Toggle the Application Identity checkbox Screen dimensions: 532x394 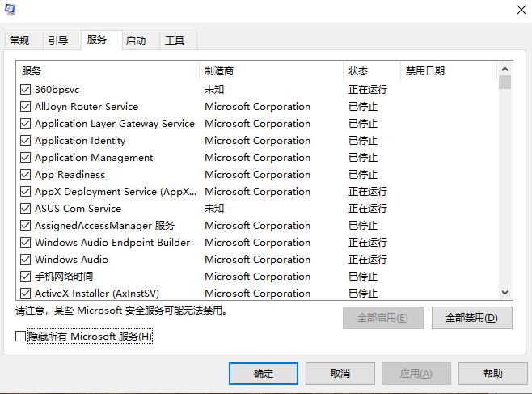(25, 141)
